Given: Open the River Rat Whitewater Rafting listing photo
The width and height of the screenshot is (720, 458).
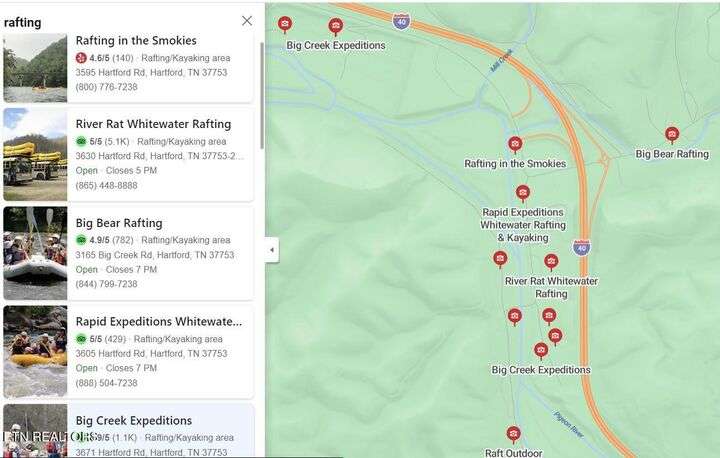Looking at the screenshot, I should pyautogui.click(x=35, y=154).
